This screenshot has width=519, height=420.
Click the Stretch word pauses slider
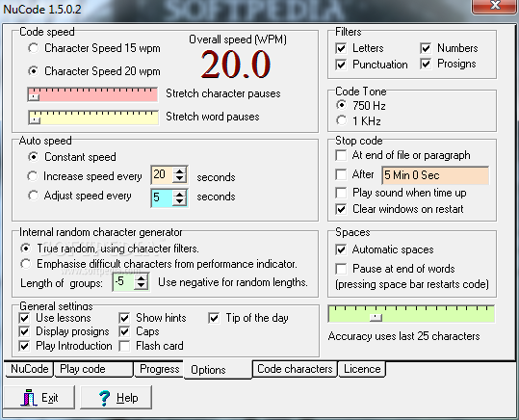tap(93, 118)
